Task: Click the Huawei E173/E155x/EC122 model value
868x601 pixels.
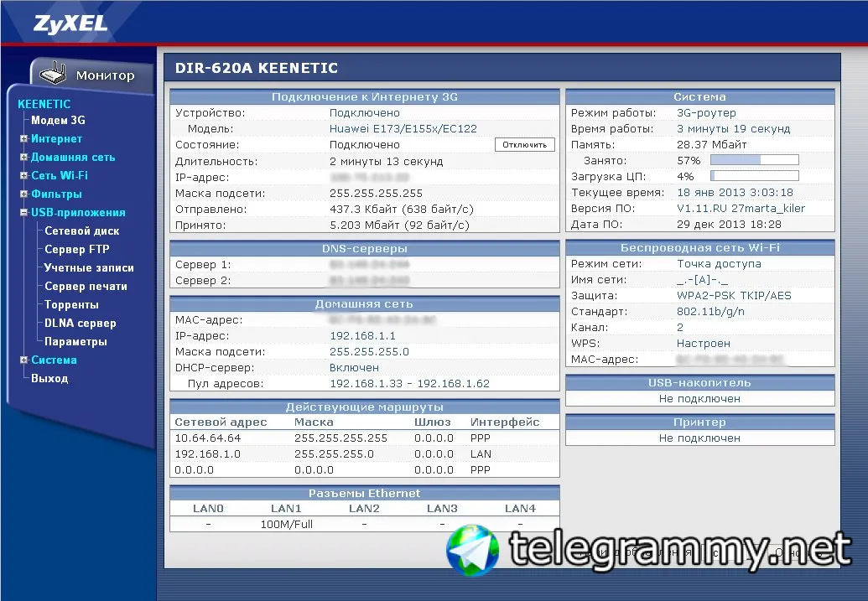Action: 403,129
